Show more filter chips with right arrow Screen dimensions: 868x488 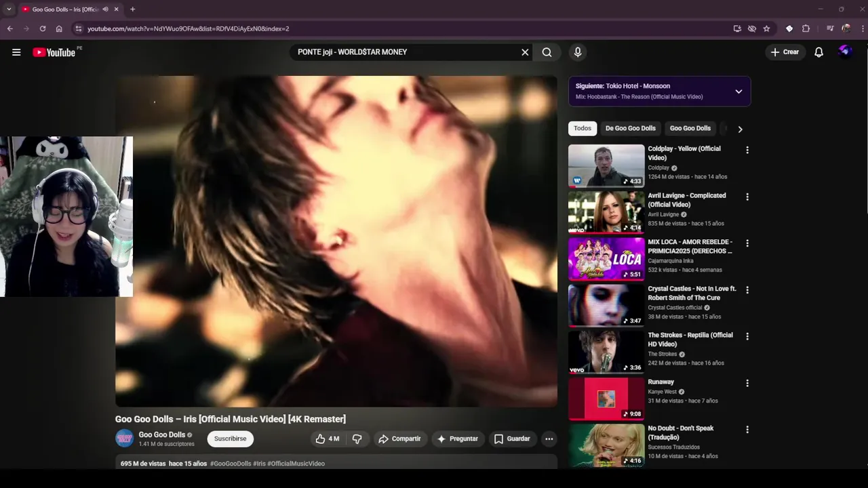tap(740, 129)
